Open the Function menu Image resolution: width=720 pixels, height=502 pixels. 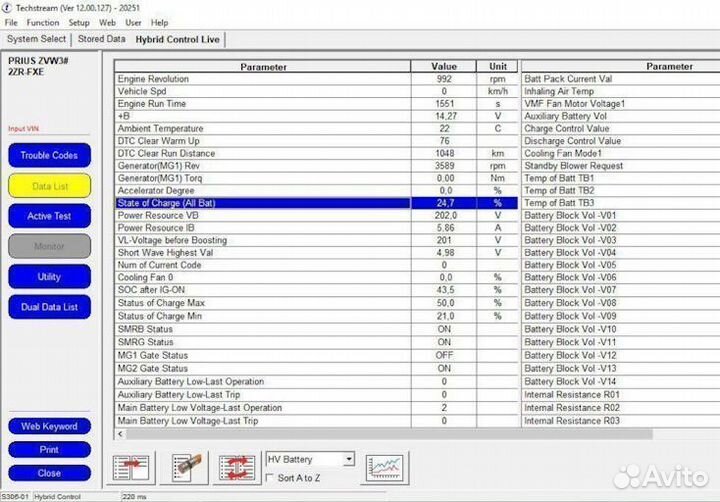[x=43, y=22]
